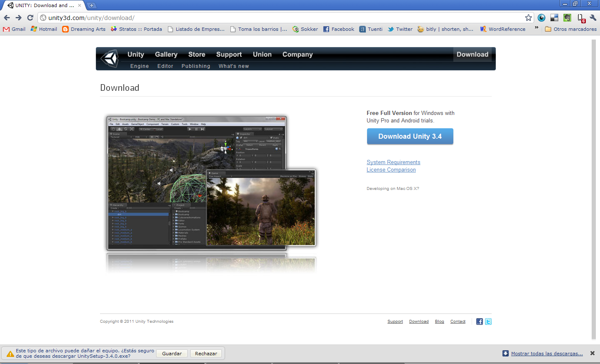Viewport: 600px width, 364px height.
Task: Open the Twitter bookmark in the bookmarks bar
Action: (400, 29)
